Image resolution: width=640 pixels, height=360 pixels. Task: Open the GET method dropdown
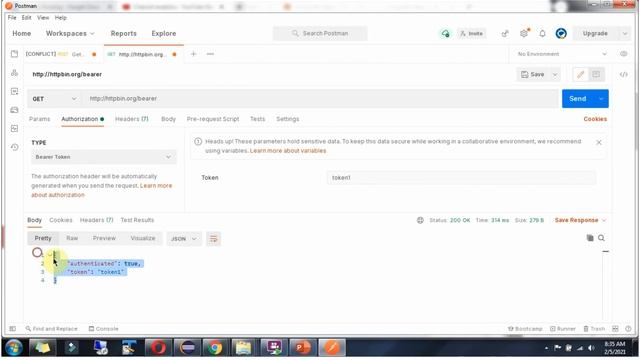tap(54, 99)
